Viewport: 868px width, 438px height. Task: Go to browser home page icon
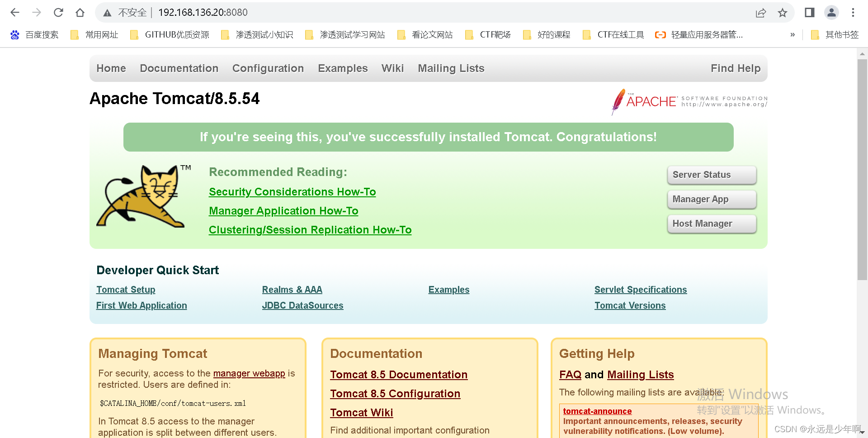tap(80, 13)
